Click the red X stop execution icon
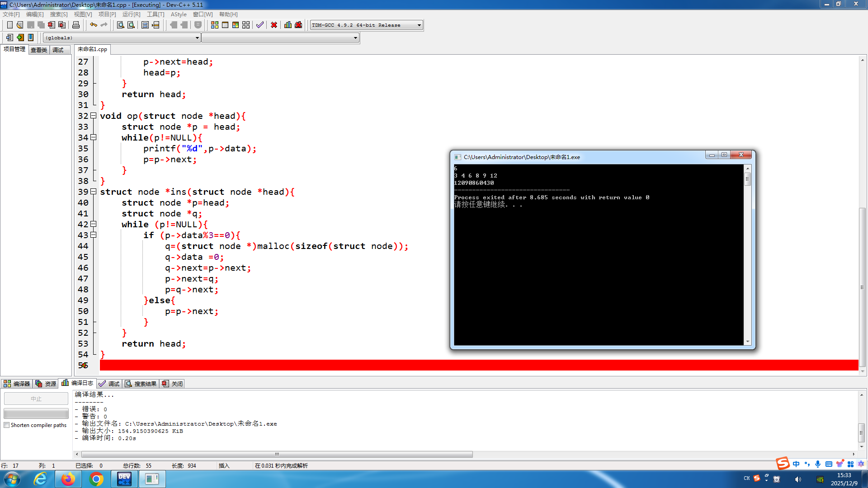The image size is (868, 488). pyautogui.click(x=274, y=25)
